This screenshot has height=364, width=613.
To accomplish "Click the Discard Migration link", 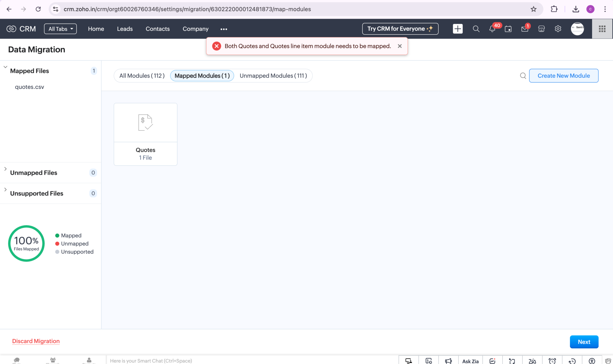I will click(x=36, y=341).
